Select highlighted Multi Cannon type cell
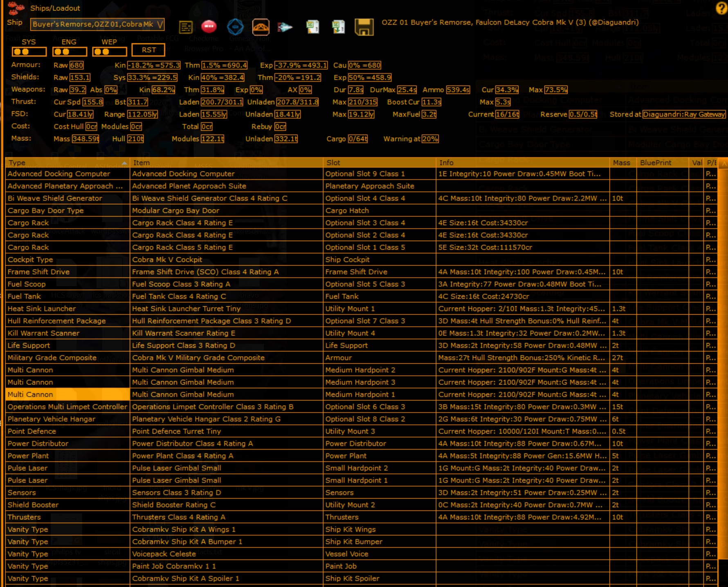The image size is (728, 587). [67, 394]
